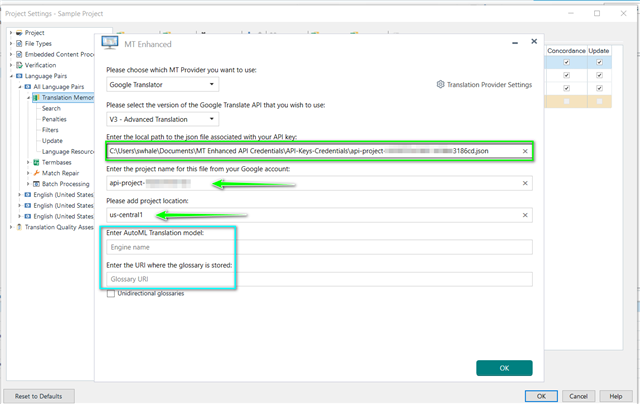Collapse the Language Pairs tree node

point(11,76)
